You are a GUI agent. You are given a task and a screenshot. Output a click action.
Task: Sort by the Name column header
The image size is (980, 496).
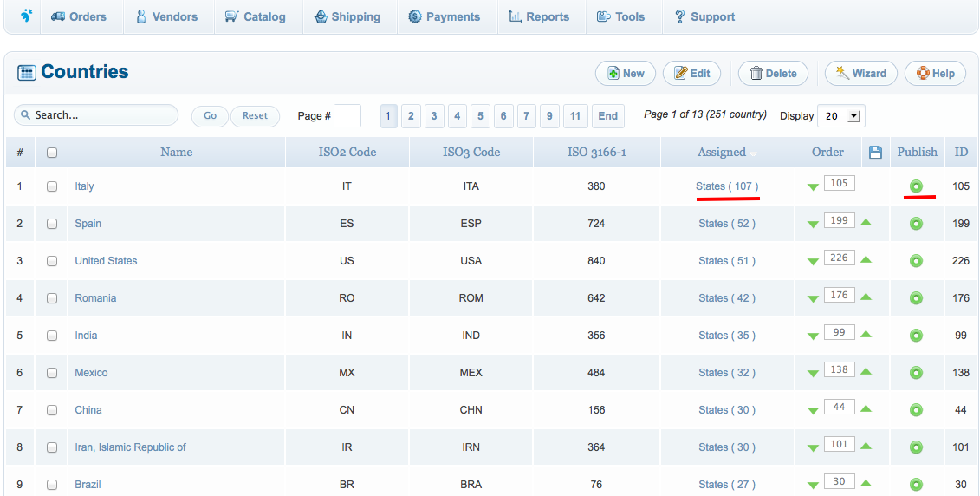176,152
